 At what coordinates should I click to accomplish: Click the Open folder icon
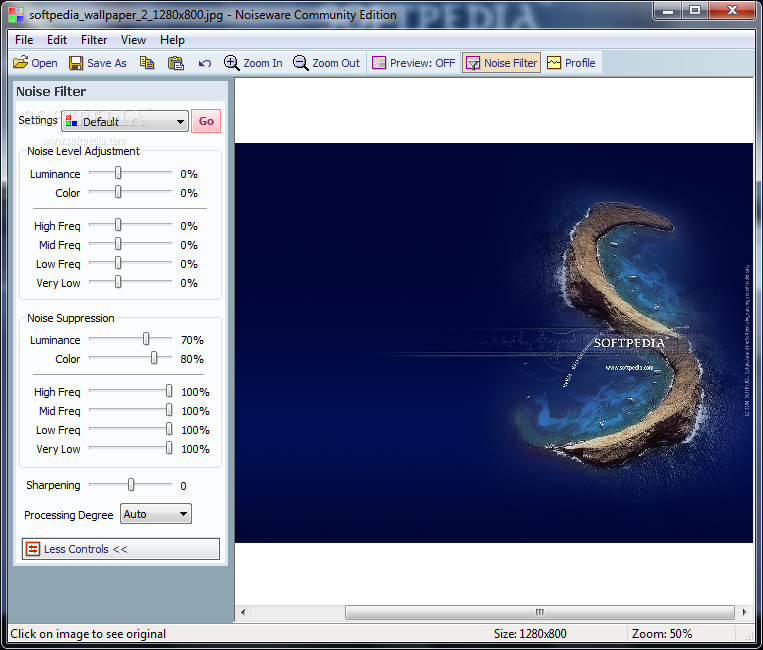[20, 63]
